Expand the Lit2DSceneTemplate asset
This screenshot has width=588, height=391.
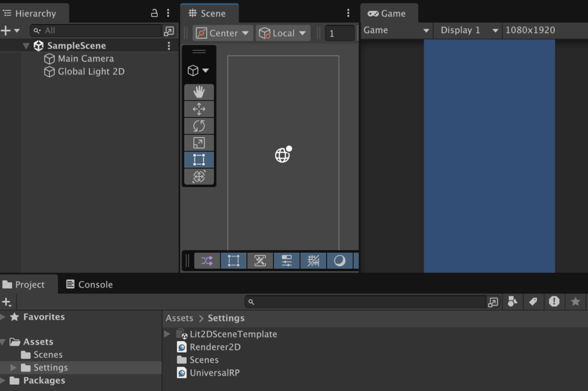click(x=167, y=334)
